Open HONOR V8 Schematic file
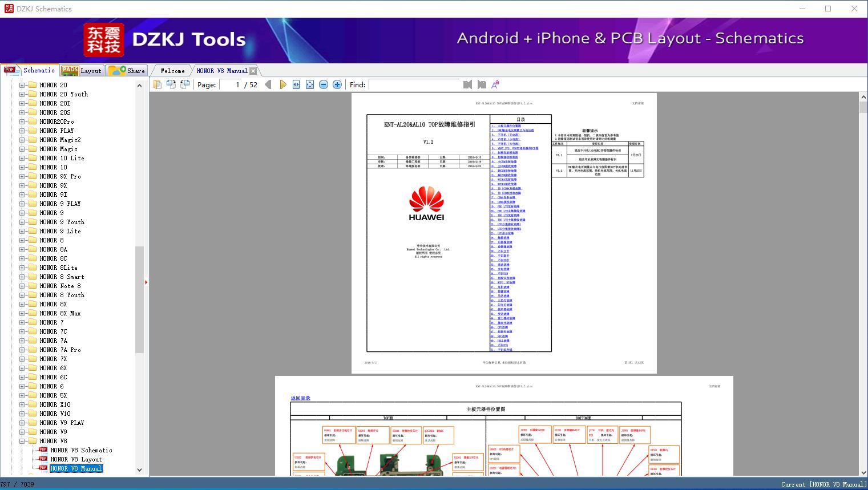The width and height of the screenshot is (868, 490). pos(81,450)
